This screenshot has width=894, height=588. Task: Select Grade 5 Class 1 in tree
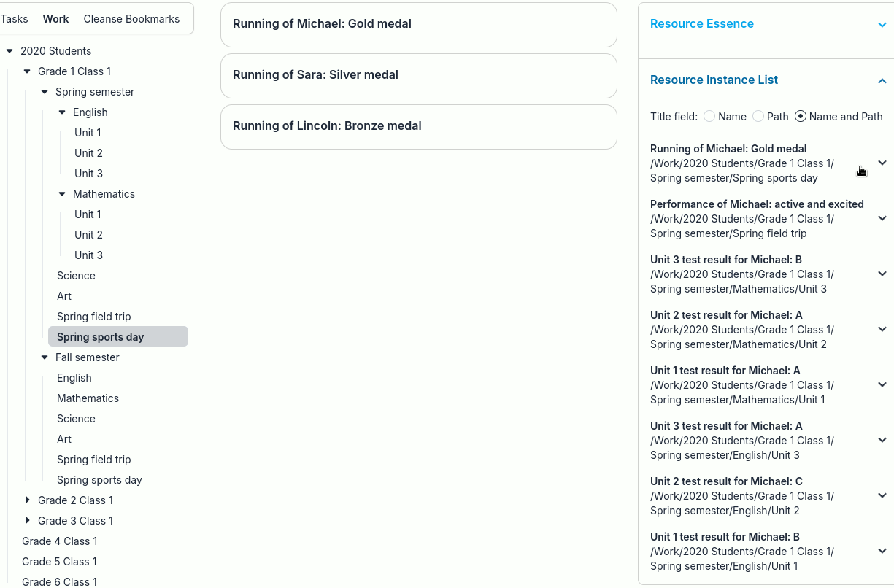pyautogui.click(x=59, y=562)
